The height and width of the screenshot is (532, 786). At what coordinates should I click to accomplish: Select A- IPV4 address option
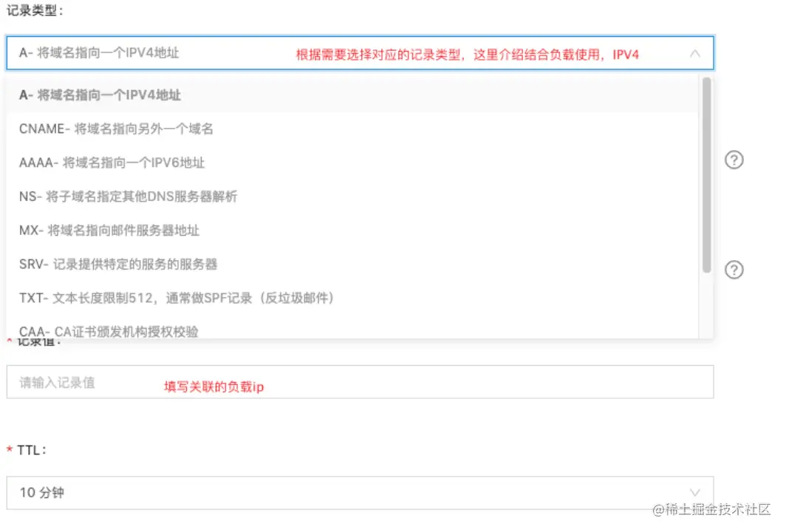[x=352, y=95]
